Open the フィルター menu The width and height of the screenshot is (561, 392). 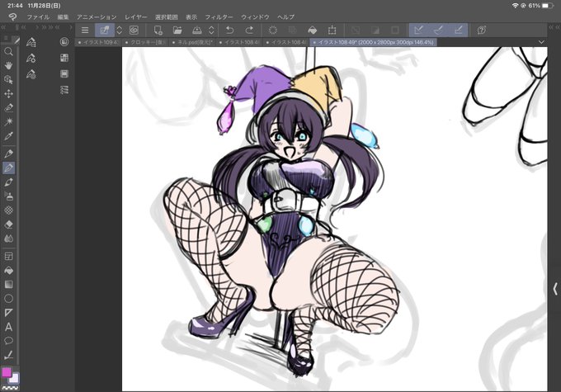click(x=219, y=17)
